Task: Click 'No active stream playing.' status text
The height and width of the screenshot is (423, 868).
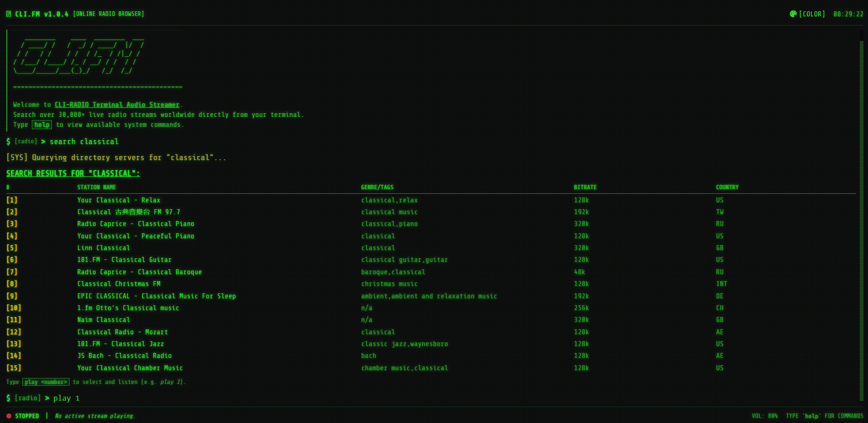Action: (x=95, y=416)
